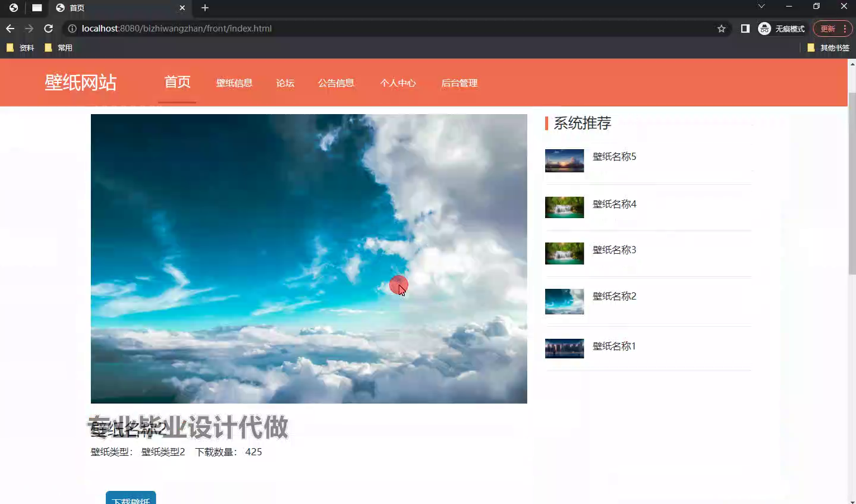
Task: Close the 首页 browser tab
Action: point(182,8)
